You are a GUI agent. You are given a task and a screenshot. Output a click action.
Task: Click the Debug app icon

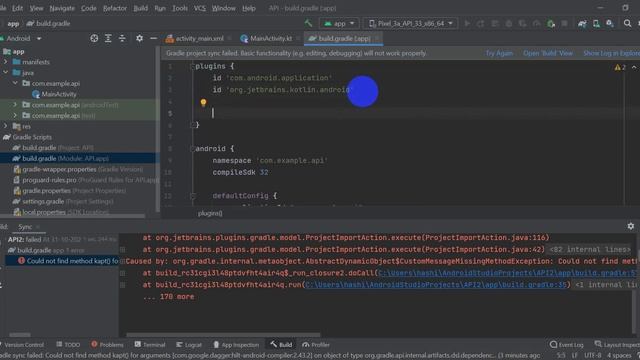tap(509, 24)
